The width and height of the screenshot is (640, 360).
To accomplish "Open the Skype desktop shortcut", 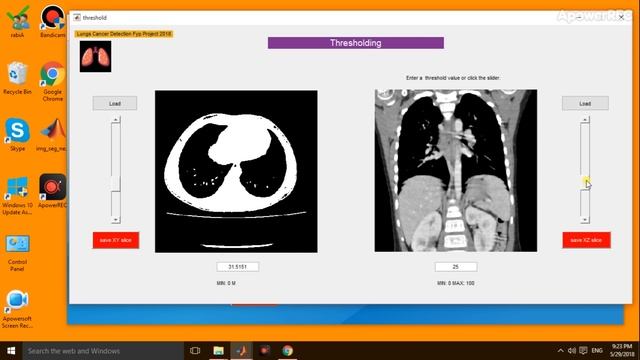I will [18, 135].
